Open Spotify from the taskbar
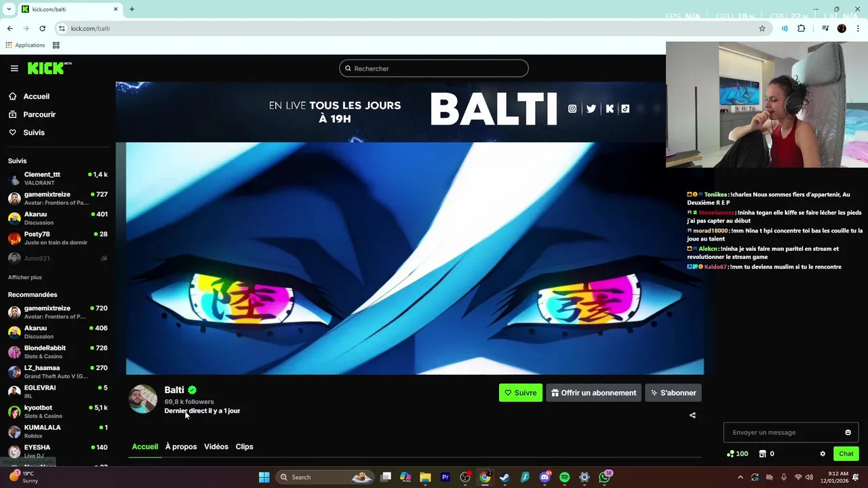The height and width of the screenshot is (488, 868). coord(564,477)
